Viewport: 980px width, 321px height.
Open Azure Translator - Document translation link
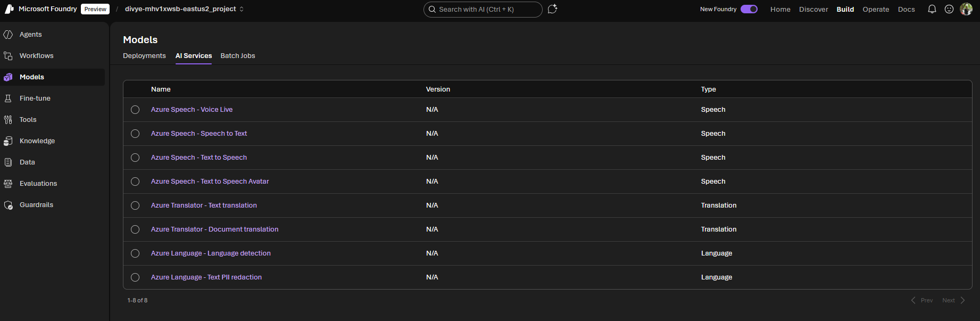point(214,229)
